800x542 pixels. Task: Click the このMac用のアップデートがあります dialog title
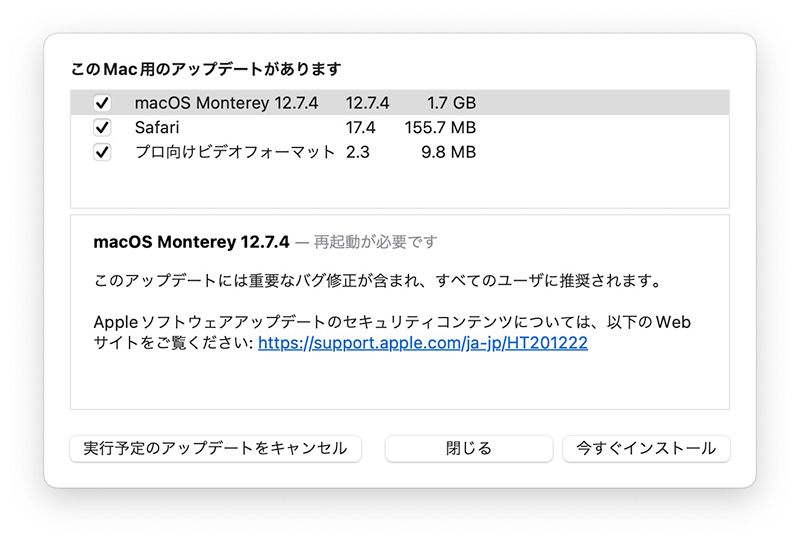click(206, 68)
